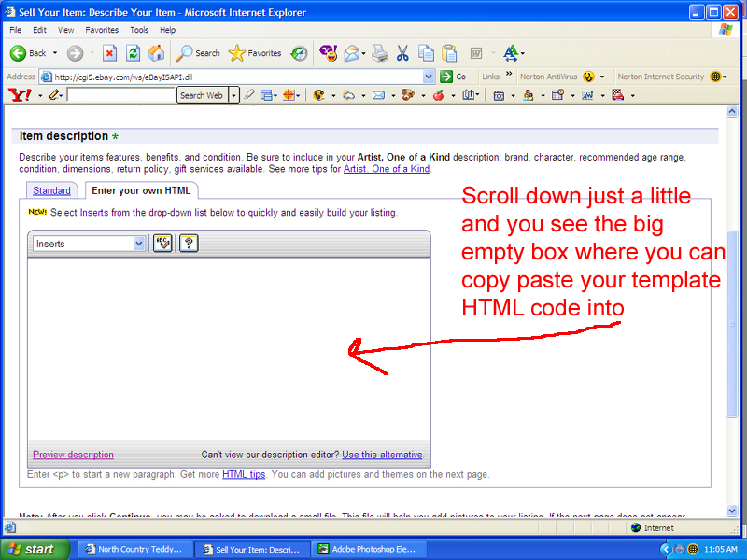
Task: Expand the Norton AntiVirus dropdown
Action: (x=602, y=77)
